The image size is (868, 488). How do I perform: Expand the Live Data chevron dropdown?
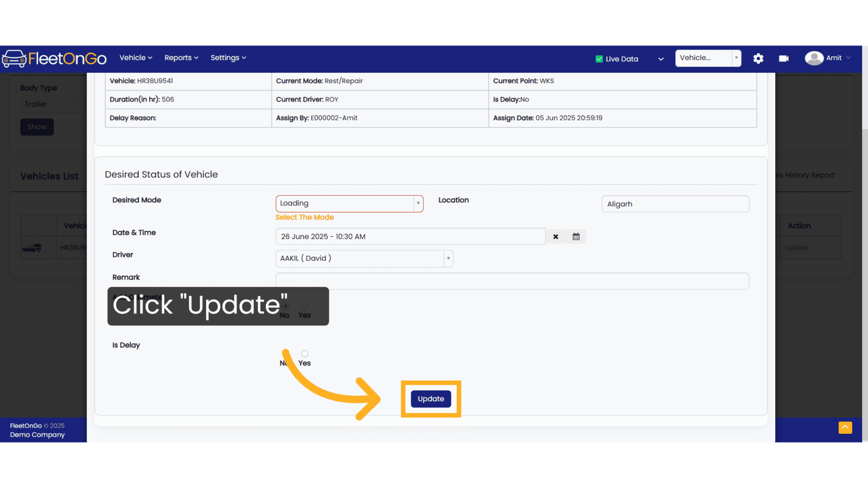tap(661, 59)
